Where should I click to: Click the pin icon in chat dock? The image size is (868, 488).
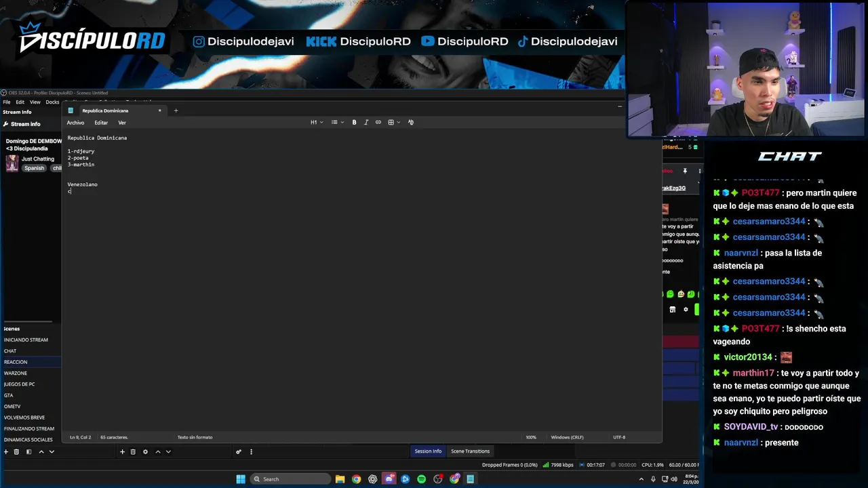(685, 171)
